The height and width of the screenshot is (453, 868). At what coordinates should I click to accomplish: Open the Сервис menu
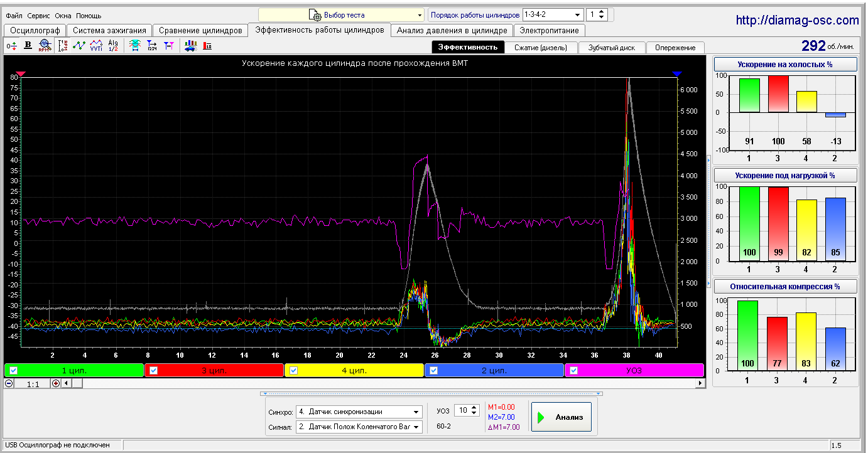click(39, 16)
